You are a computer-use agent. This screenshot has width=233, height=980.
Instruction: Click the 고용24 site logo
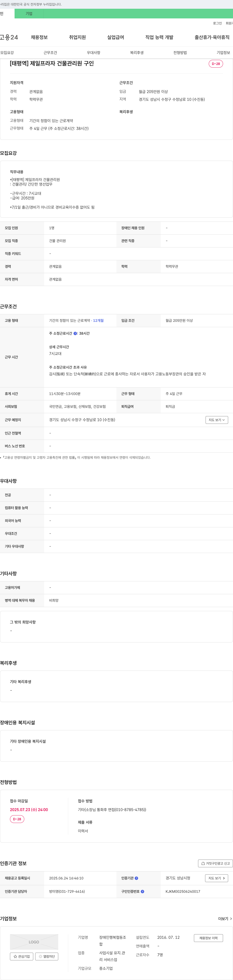pos(9,37)
